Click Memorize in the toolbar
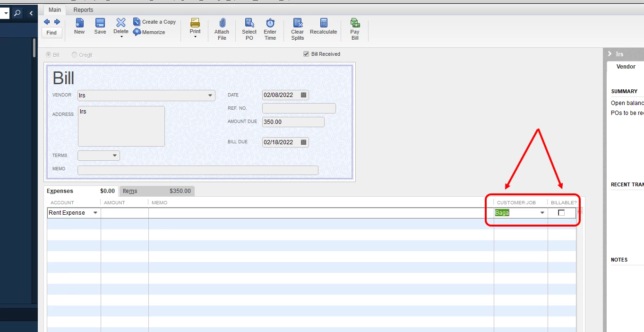The width and height of the screenshot is (644, 332). pos(149,32)
